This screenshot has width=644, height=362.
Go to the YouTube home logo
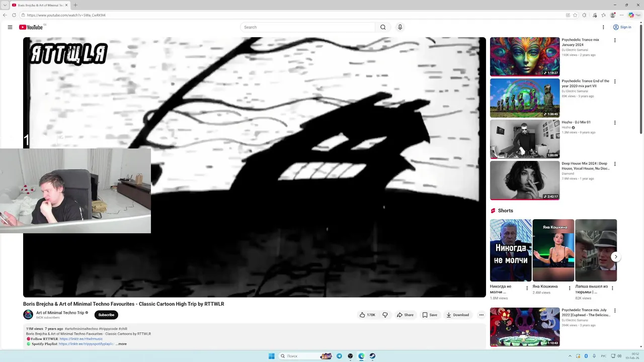point(31,27)
